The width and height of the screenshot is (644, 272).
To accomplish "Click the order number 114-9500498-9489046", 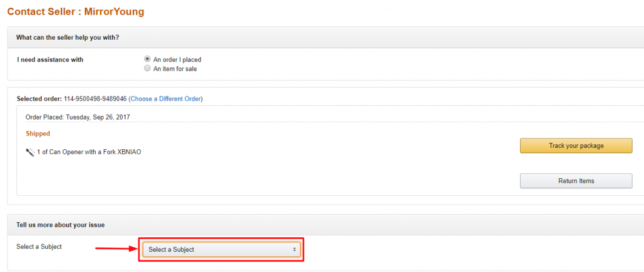I will pyautogui.click(x=95, y=99).
